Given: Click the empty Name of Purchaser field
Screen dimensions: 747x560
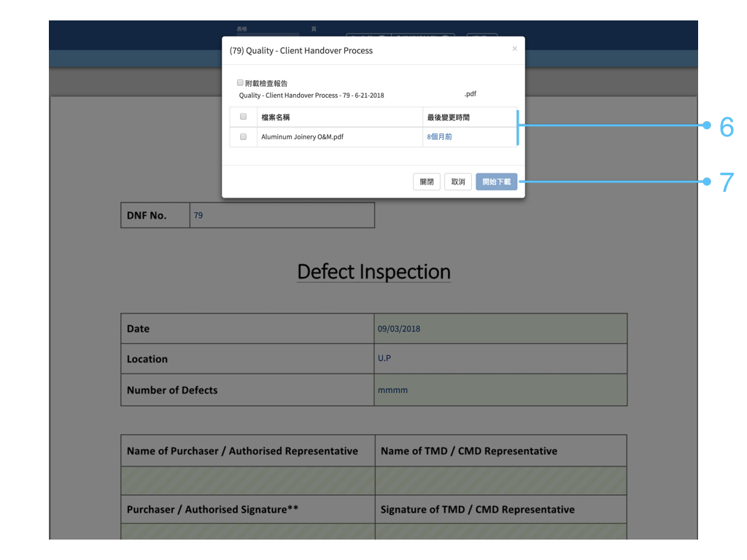Looking at the screenshot, I should click(248, 481).
